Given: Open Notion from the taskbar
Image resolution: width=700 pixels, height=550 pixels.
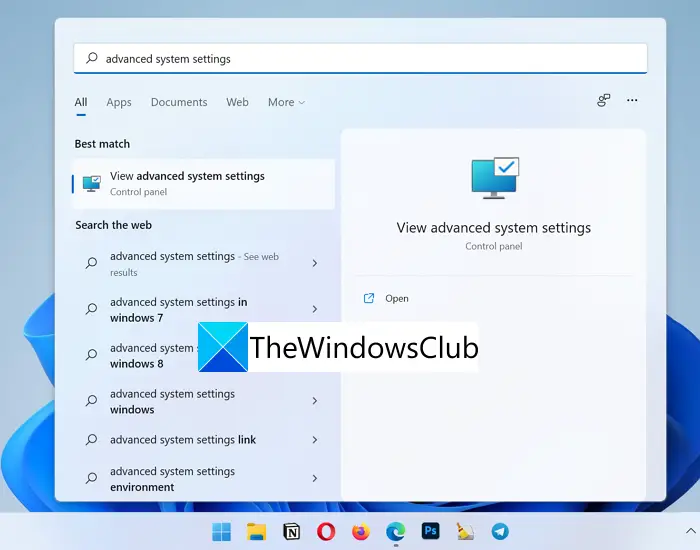Looking at the screenshot, I should pyautogui.click(x=292, y=531).
